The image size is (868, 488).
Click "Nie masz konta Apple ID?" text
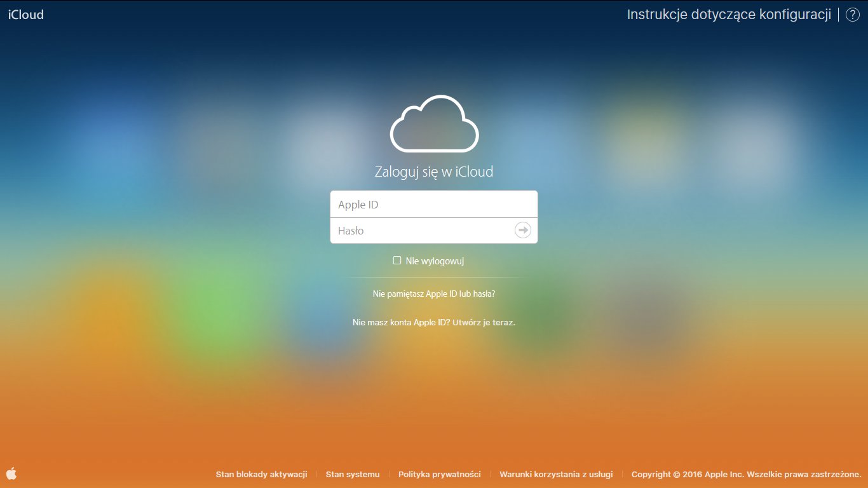coord(402,322)
